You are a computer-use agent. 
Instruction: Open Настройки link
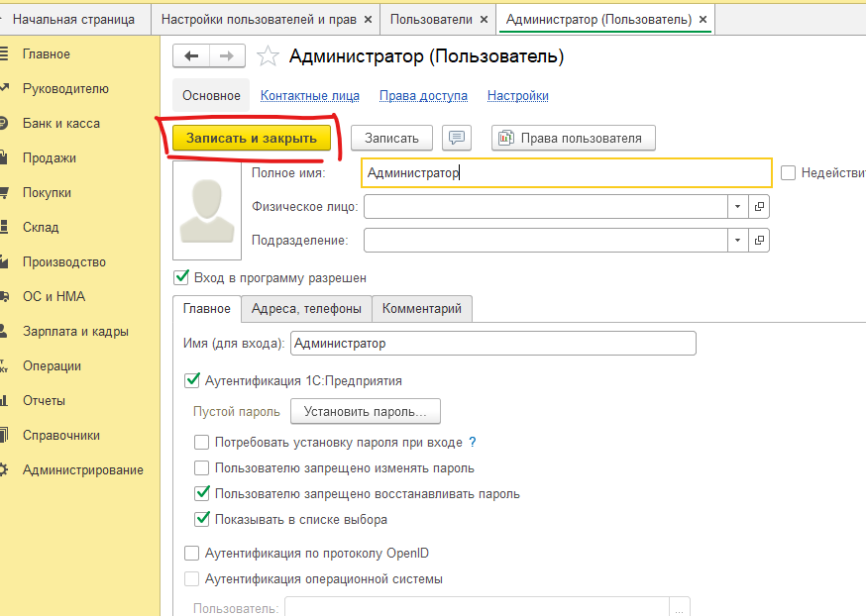(x=517, y=95)
